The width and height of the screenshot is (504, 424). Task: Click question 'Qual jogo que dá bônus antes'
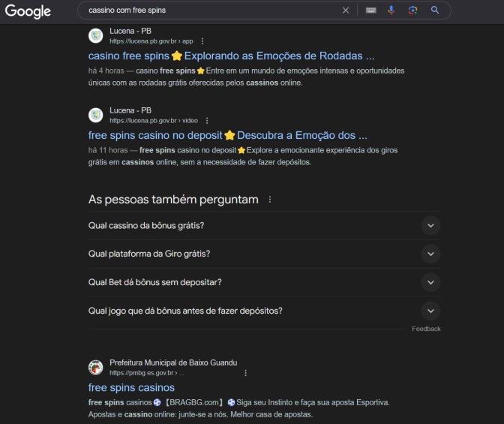coord(185,311)
